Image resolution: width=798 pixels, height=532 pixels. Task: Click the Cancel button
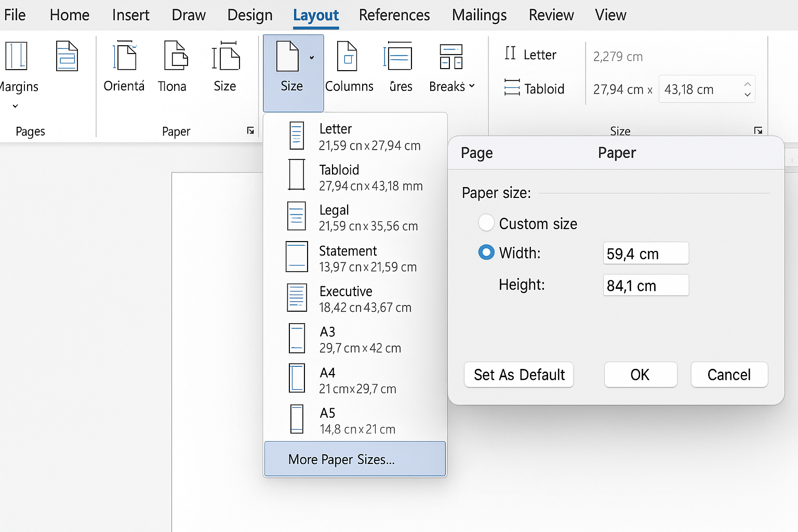coord(729,375)
